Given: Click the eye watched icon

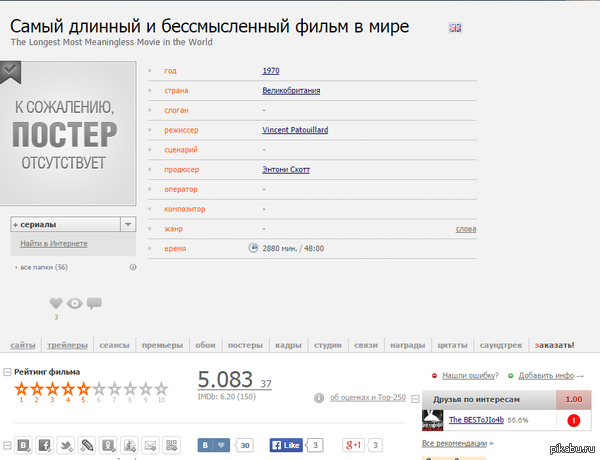Looking at the screenshot, I should click(75, 303).
